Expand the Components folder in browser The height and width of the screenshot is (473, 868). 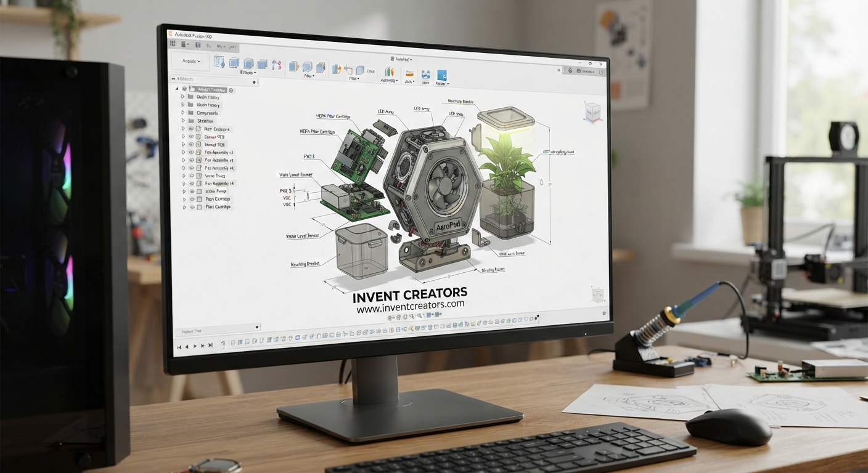tap(183, 112)
